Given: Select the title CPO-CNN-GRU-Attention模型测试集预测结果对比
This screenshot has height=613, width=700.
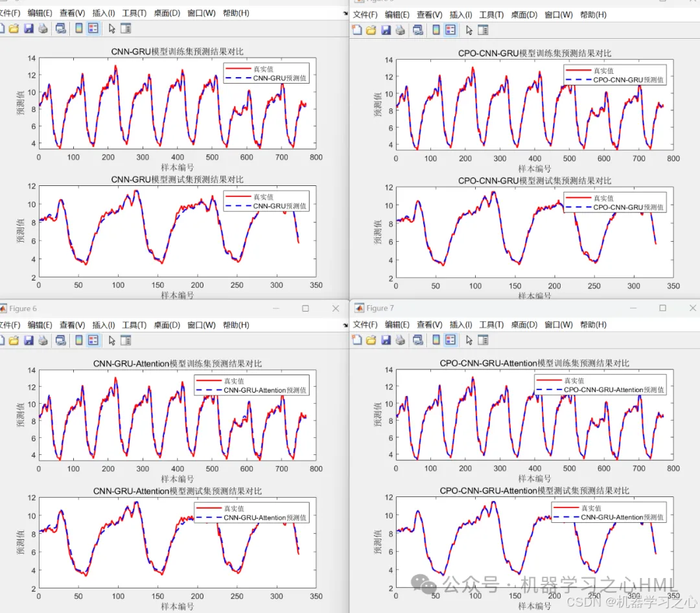Looking at the screenshot, I should [x=534, y=491].
